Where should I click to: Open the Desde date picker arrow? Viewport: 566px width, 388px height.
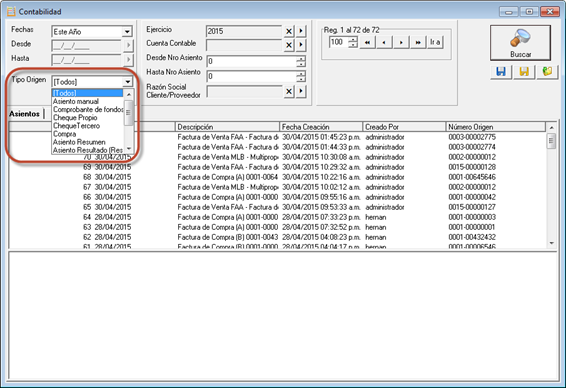click(x=128, y=45)
